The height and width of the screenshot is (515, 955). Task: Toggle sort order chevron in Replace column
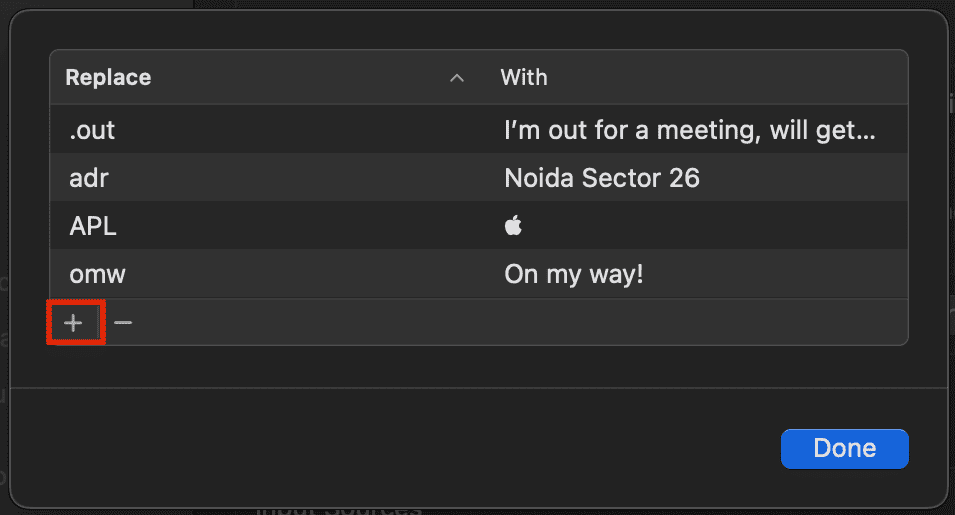click(457, 78)
